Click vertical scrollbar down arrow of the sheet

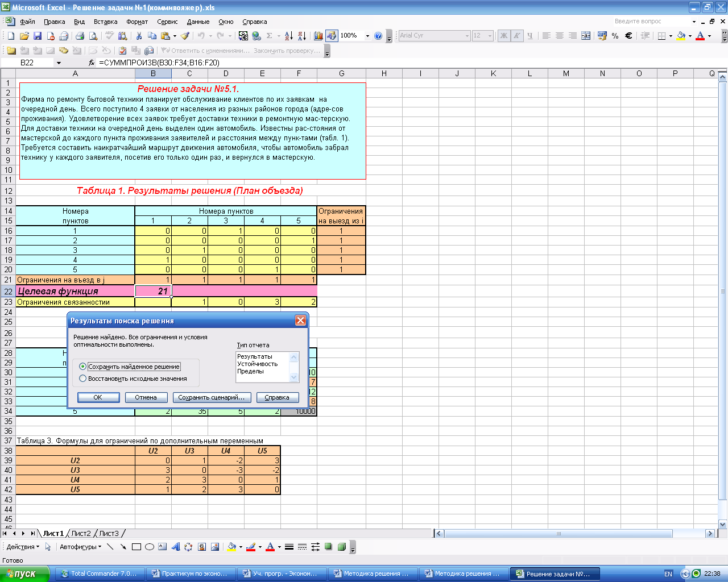(723, 524)
